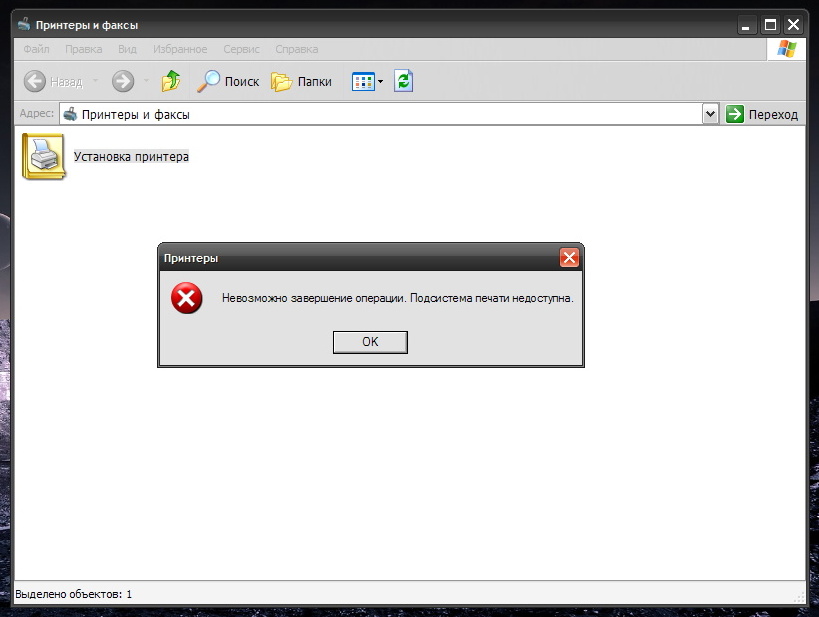Click the window resize grip corner
This screenshot has height=617, width=819.
pyautogui.click(x=800, y=598)
